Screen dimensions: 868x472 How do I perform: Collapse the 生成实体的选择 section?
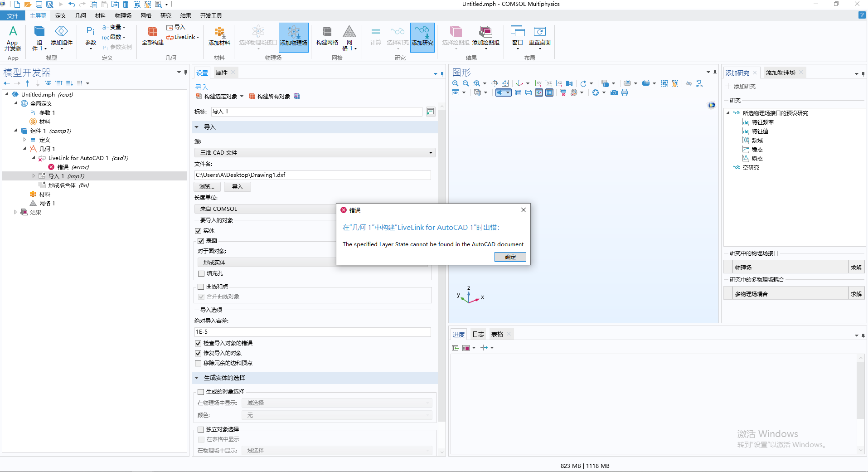pyautogui.click(x=197, y=378)
